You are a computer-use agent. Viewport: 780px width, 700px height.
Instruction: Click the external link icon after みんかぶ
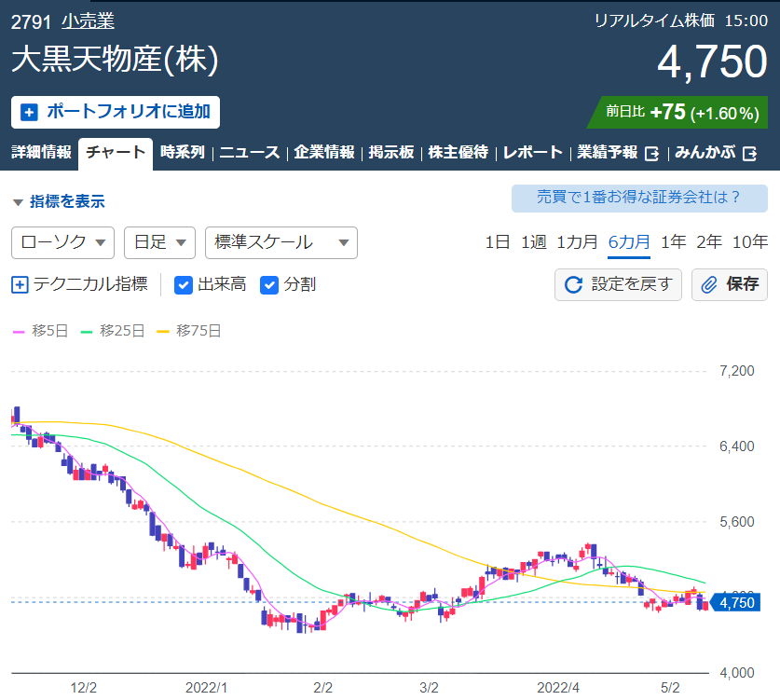(x=749, y=153)
